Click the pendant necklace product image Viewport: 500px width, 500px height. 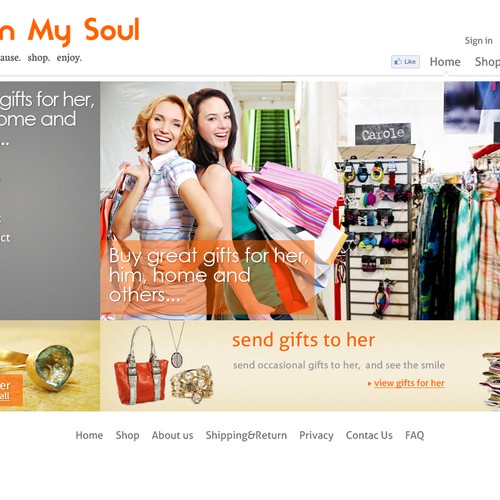click(x=177, y=344)
